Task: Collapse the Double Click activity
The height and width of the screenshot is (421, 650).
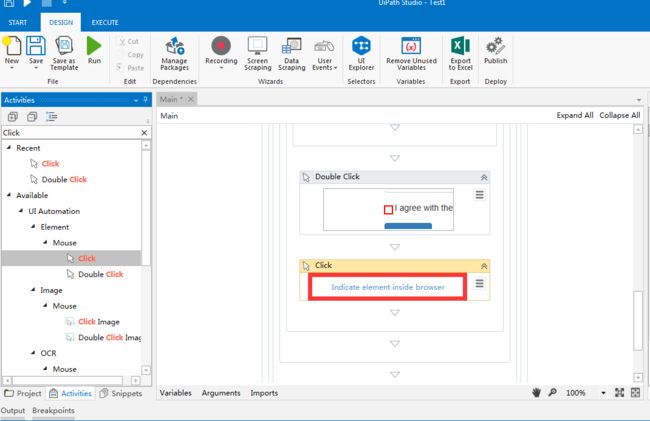Action: point(483,177)
